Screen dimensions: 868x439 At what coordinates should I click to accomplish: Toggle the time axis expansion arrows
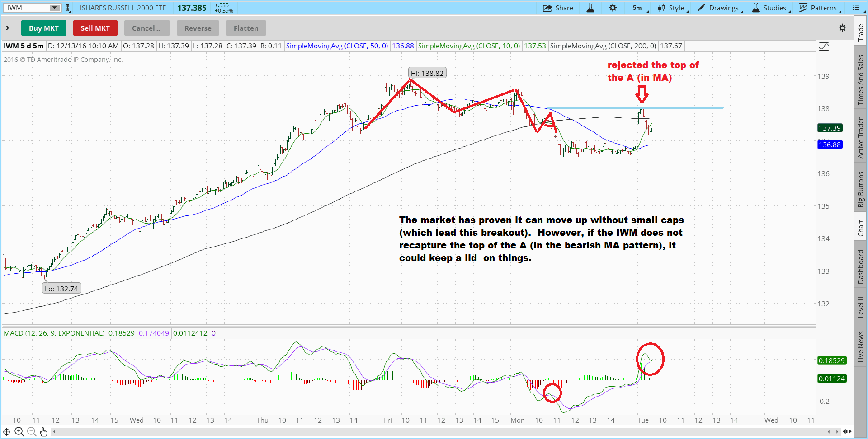(x=847, y=431)
